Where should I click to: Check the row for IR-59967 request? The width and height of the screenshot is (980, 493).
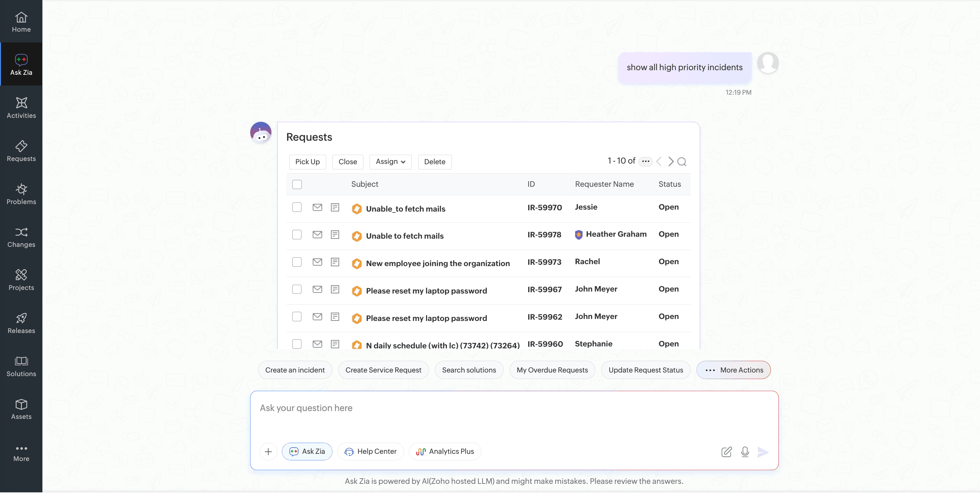(297, 289)
